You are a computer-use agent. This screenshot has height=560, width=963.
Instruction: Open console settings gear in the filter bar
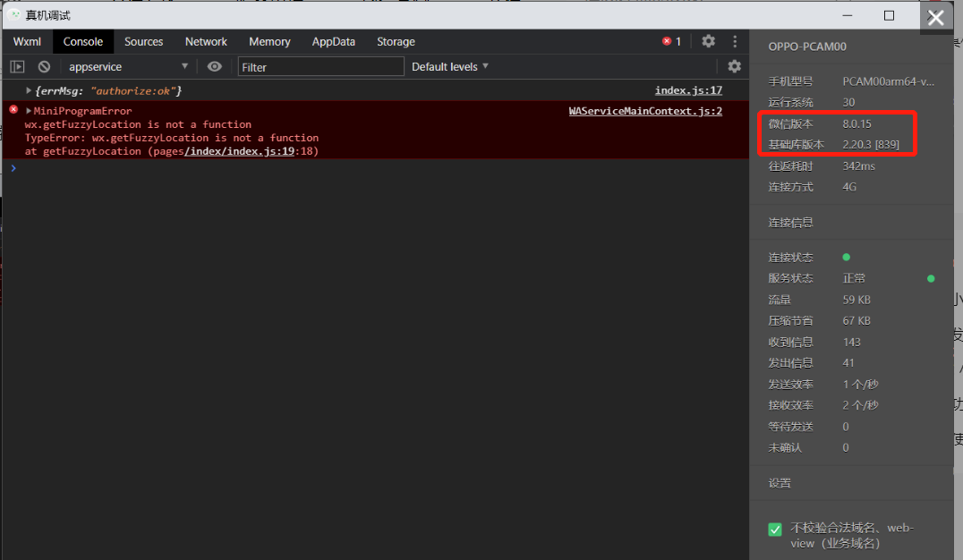click(734, 66)
